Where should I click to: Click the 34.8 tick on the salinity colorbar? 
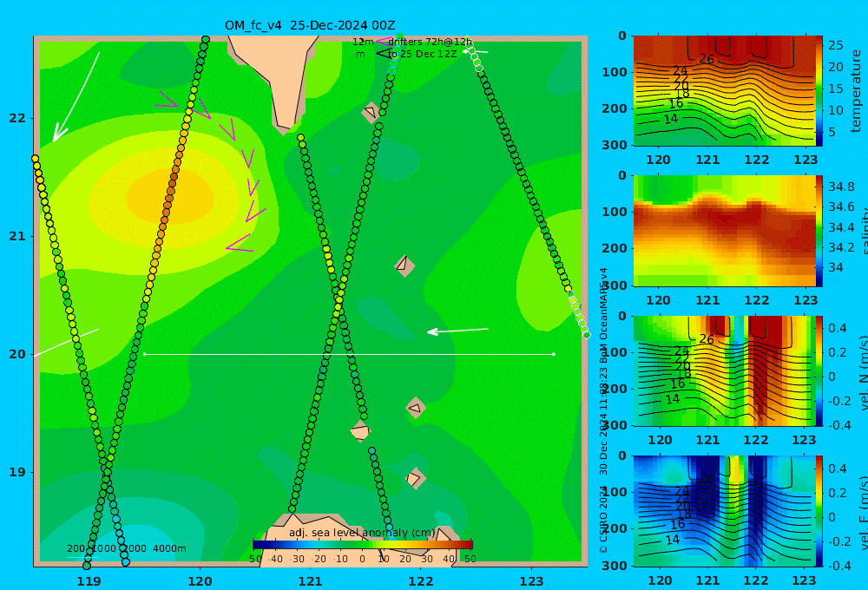coord(841,187)
